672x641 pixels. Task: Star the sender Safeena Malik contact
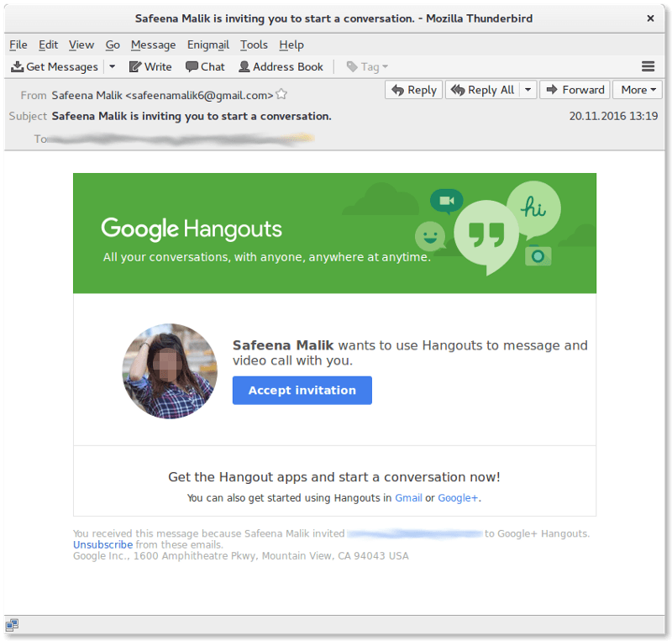coord(281,94)
